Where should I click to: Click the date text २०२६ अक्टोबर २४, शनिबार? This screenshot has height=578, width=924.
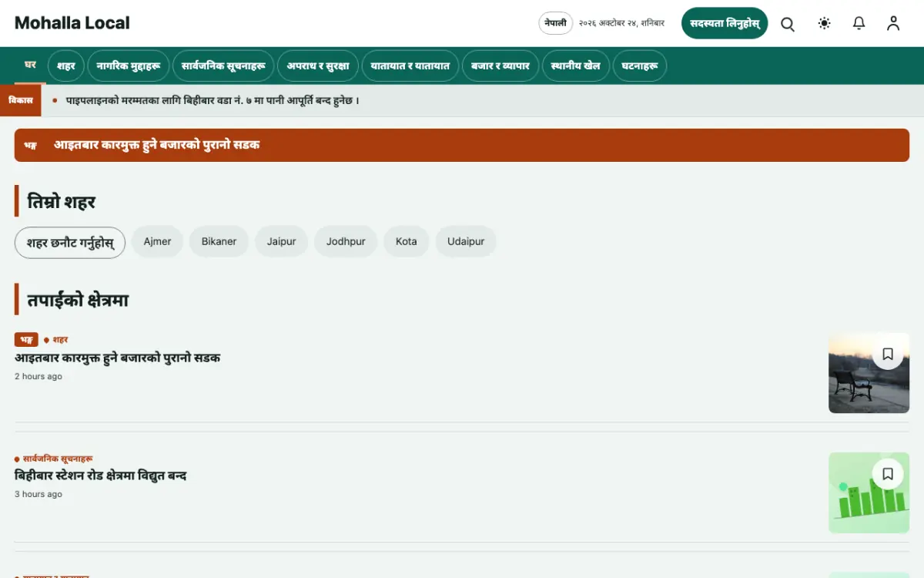(621, 24)
